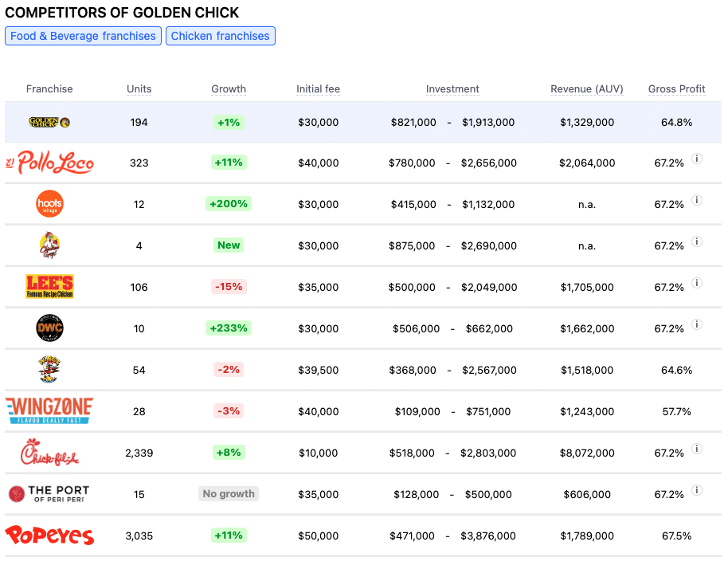Click the Chick-fil-A logo
728x569 pixels.
[49, 453]
